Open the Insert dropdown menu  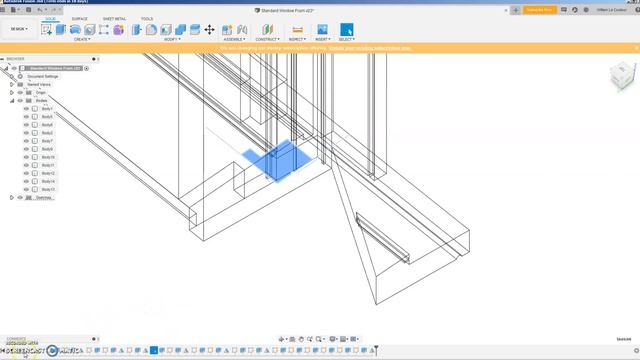tap(322, 39)
